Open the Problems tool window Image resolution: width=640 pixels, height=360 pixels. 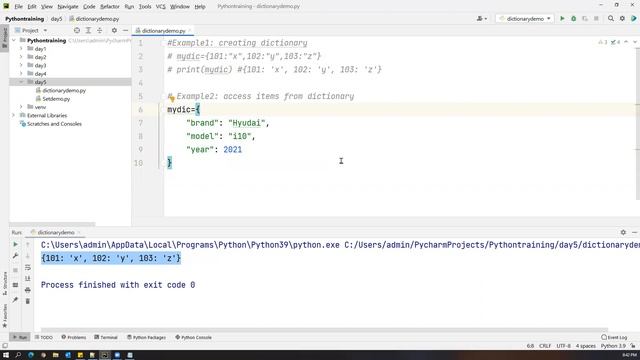pyautogui.click(x=74, y=338)
